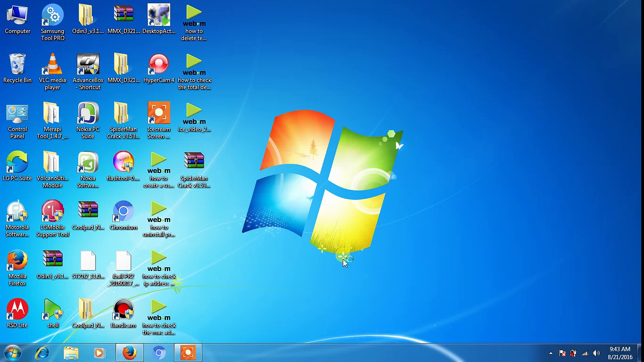Select the Odin3_v3.1 WinRAR archive icon
The width and height of the screenshot is (644, 362).
click(x=53, y=265)
